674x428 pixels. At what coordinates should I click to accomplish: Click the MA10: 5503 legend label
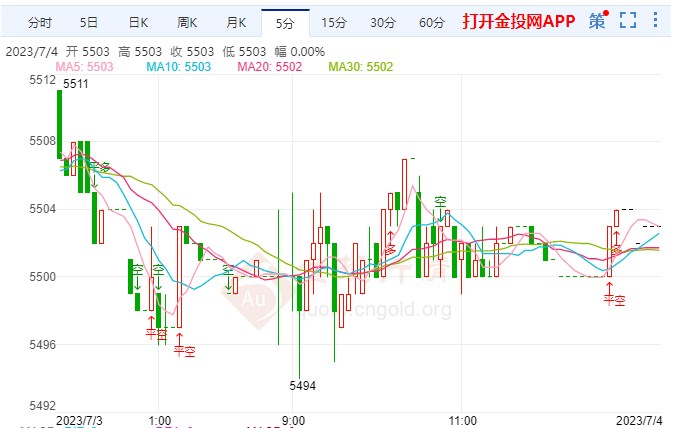[178, 67]
